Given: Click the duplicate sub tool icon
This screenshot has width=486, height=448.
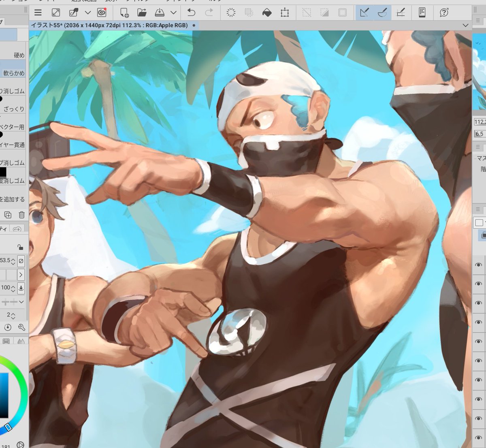Looking at the screenshot, I should click(8, 215).
